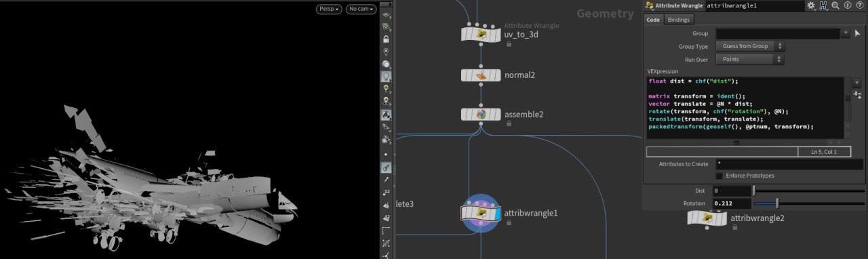The image size is (868, 259).
Task: Click the Dist value field
Action: tap(731, 191)
